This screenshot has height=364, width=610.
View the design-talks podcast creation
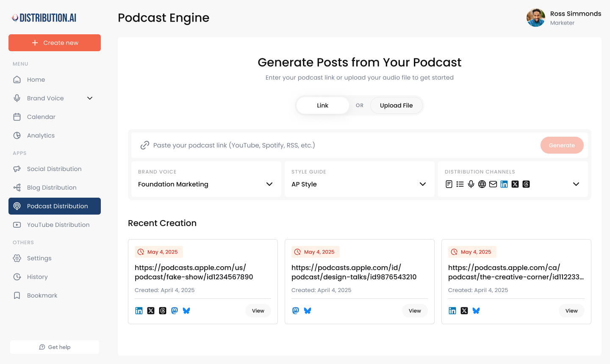[415, 311]
